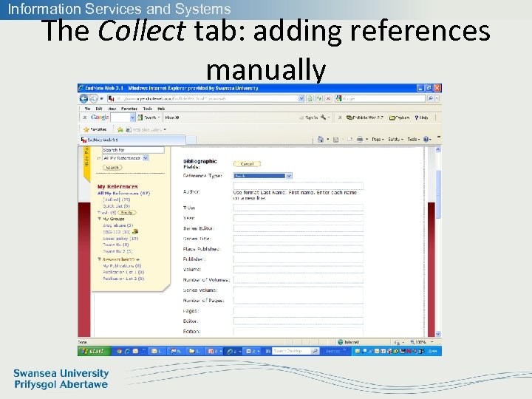Open My Publications (0)
The height and width of the screenshot is (399, 532).
(122, 266)
